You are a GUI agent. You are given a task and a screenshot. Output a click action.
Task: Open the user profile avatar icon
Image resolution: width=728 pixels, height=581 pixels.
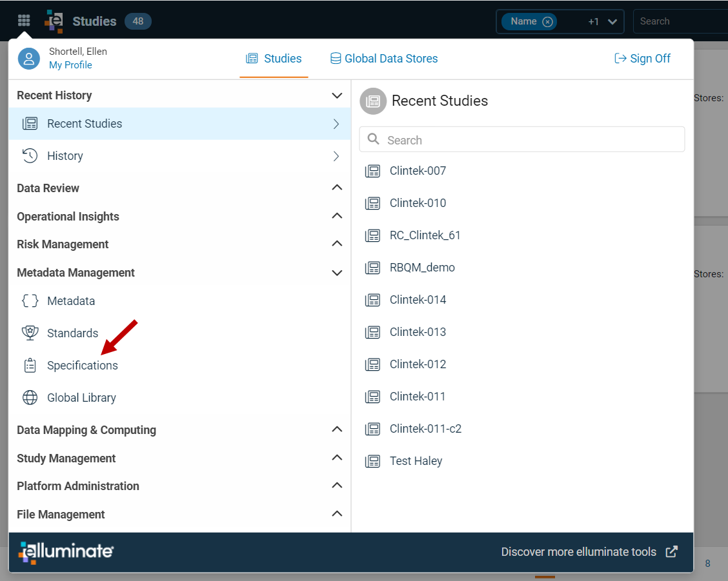point(29,59)
